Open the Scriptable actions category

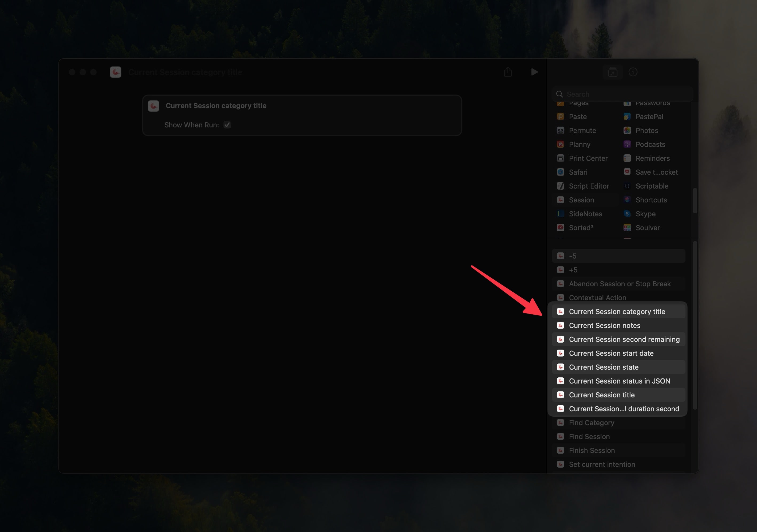tap(627, 186)
